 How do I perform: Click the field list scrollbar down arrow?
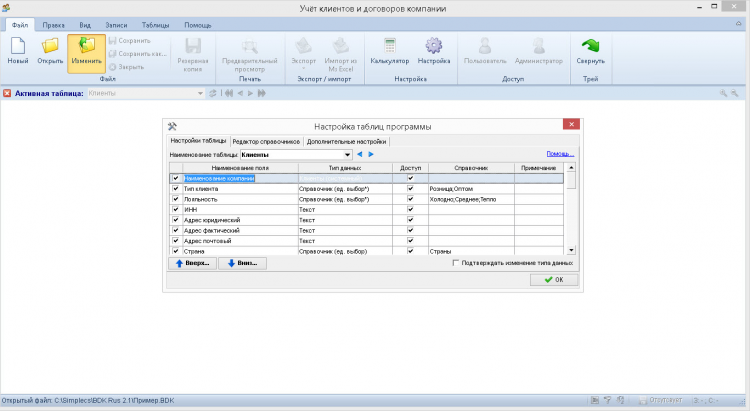pyautogui.click(x=572, y=250)
